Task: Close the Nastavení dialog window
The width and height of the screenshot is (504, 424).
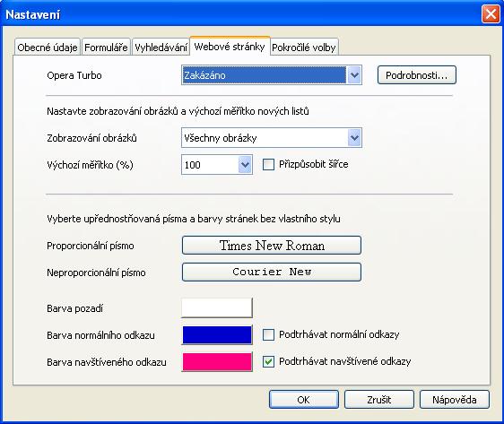Action: [x=491, y=14]
